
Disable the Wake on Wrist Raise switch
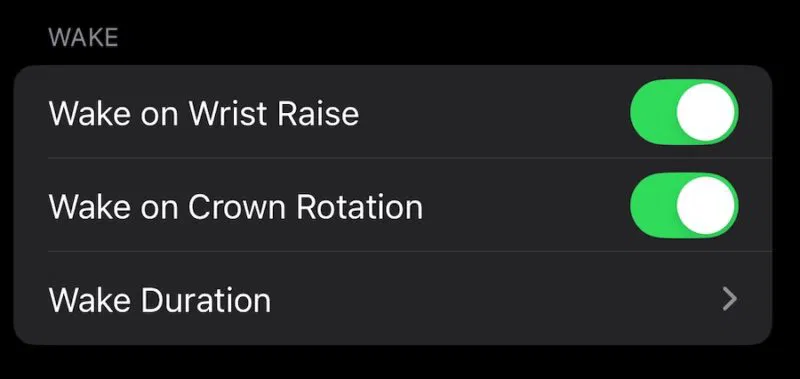click(x=684, y=112)
